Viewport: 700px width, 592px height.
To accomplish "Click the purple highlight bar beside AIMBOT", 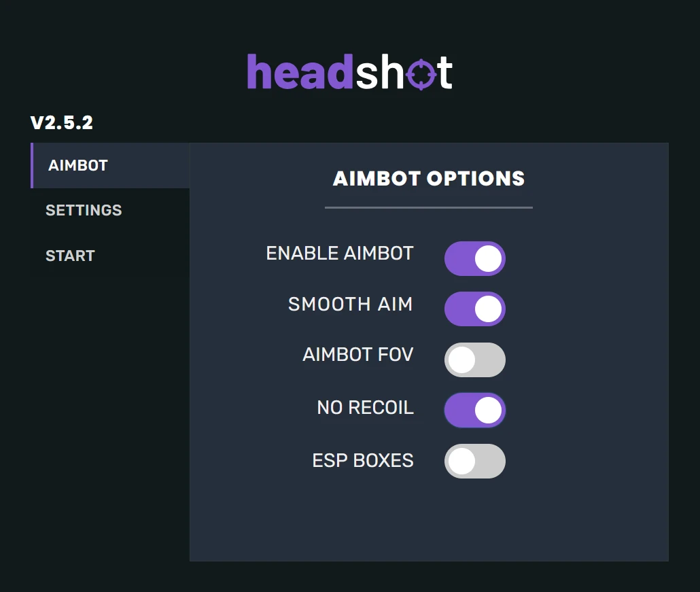I will (x=32, y=165).
